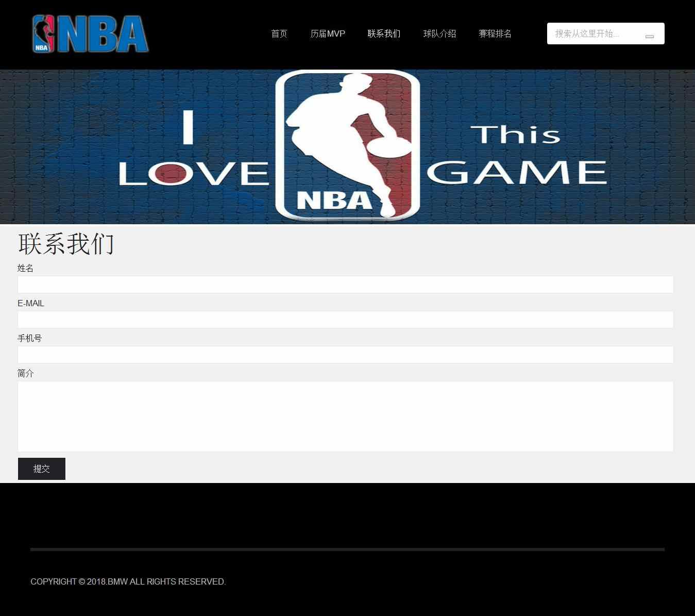This screenshot has width=695, height=616.
Task: Open the 历届MVP menu item
Action: pos(328,34)
